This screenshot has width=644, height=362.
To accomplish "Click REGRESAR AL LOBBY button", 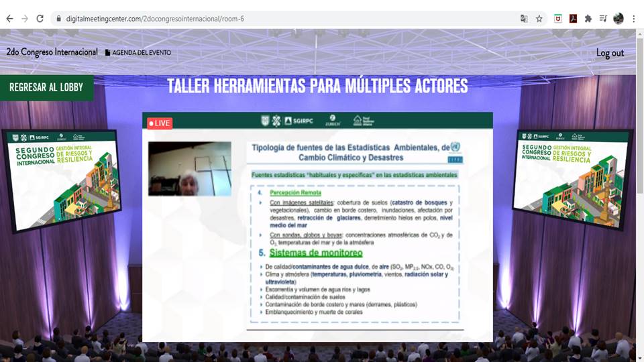I will point(46,87).
